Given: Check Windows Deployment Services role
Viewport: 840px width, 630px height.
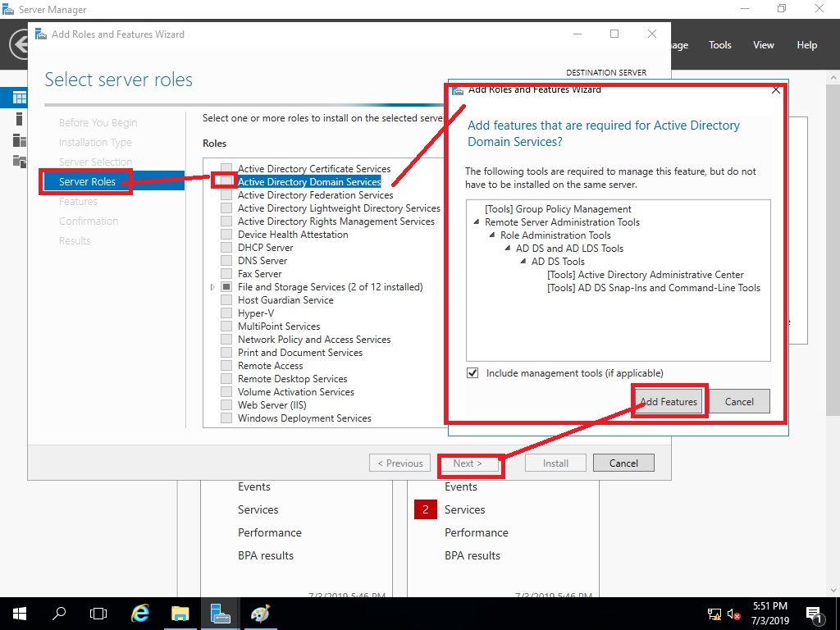Looking at the screenshot, I should pos(226,418).
